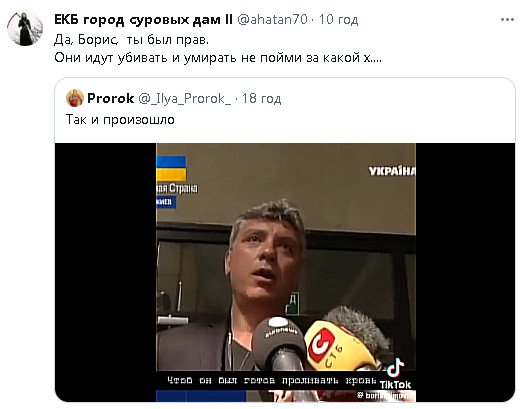Click the УКРАЇНА channel logo in the video
The height and width of the screenshot is (409, 522).
click(x=392, y=171)
